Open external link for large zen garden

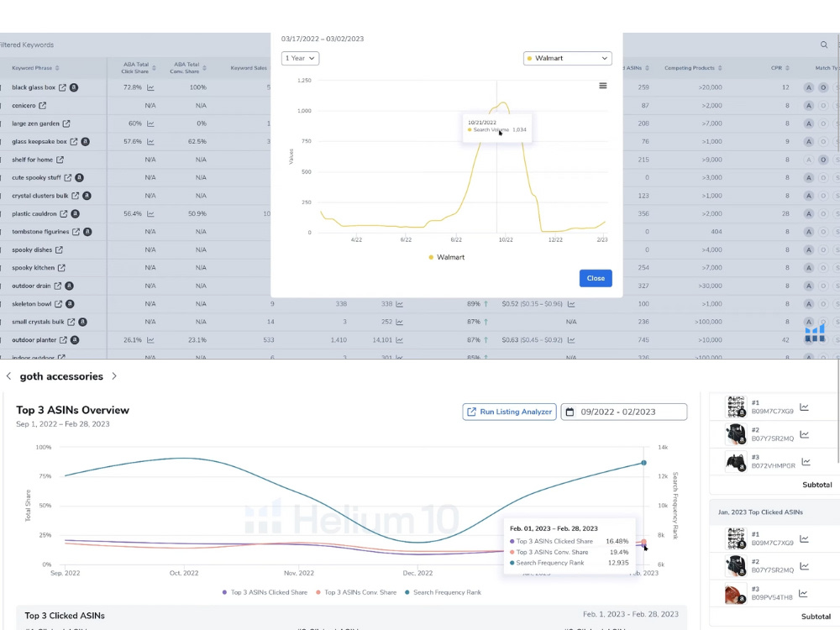click(66, 123)
